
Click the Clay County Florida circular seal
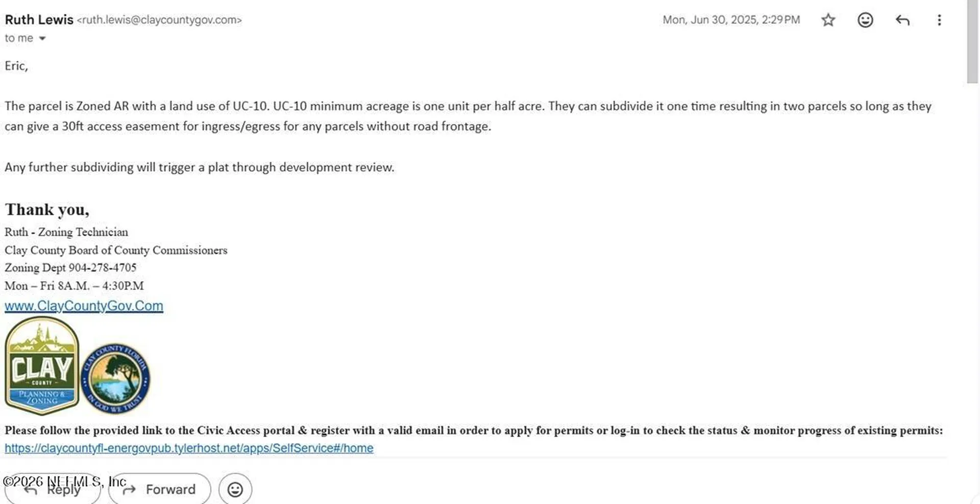(x=115, y=379)
